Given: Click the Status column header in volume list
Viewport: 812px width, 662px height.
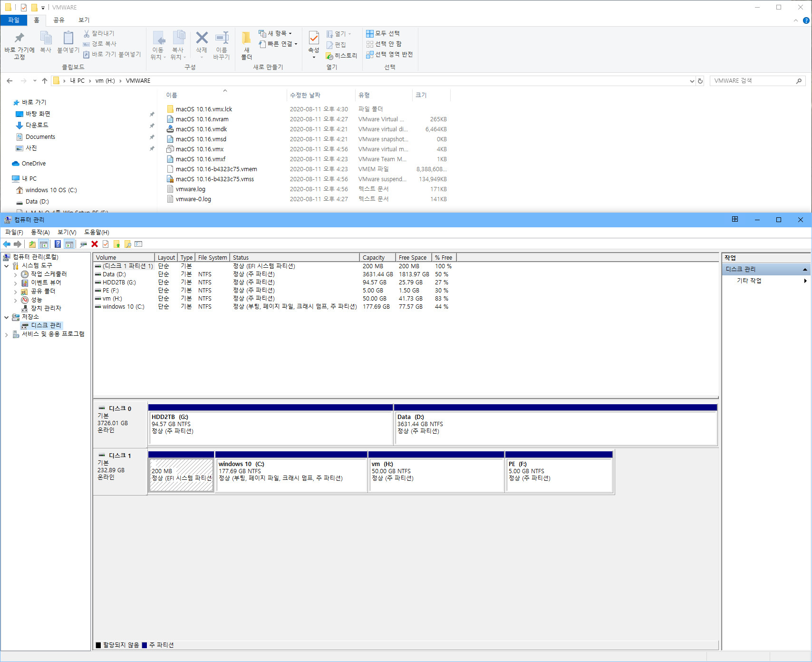Looking at the screenshot, I should 295,258.
